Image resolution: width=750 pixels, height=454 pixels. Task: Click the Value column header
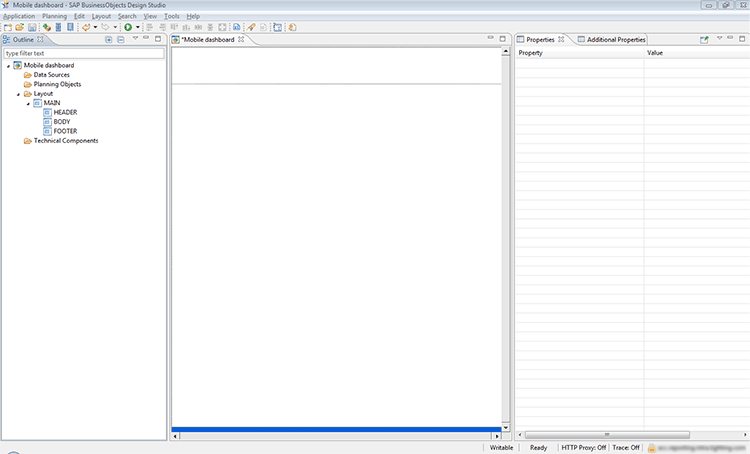[x=696, y=53]
